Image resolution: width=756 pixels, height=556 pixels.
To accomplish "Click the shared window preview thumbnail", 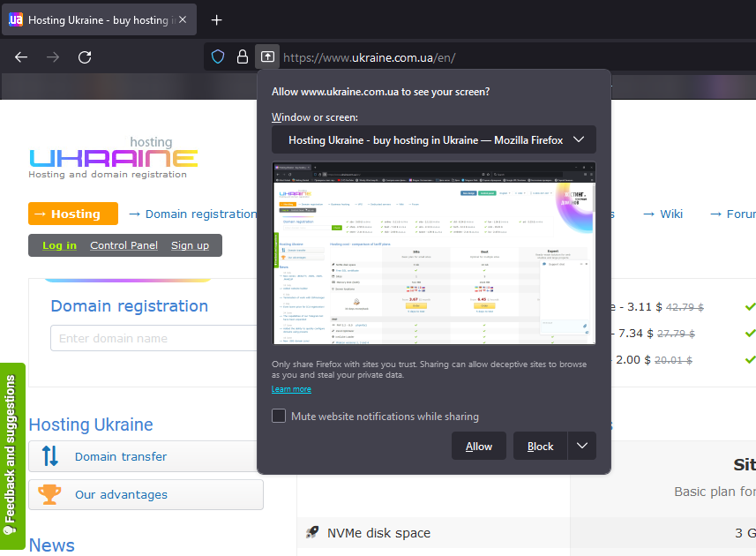I will point(433,252).
